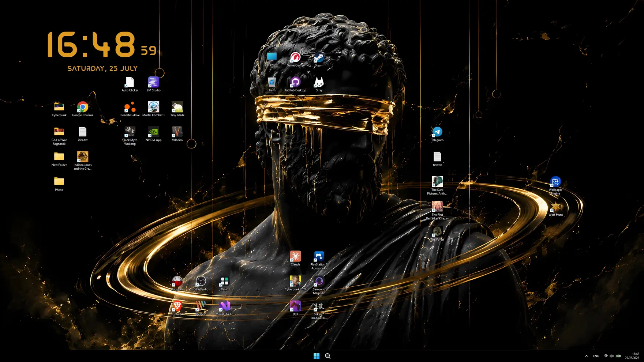Open taskbar Search

pos(328,356)
